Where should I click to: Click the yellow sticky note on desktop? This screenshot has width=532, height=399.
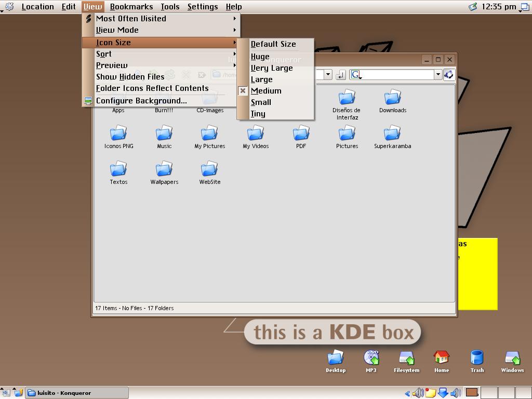(478, 274)
